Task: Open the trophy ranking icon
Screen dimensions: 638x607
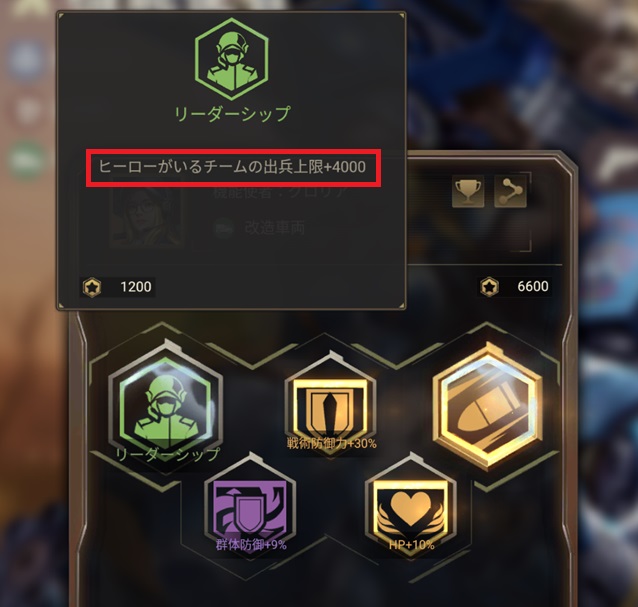Action: (468, 191)
